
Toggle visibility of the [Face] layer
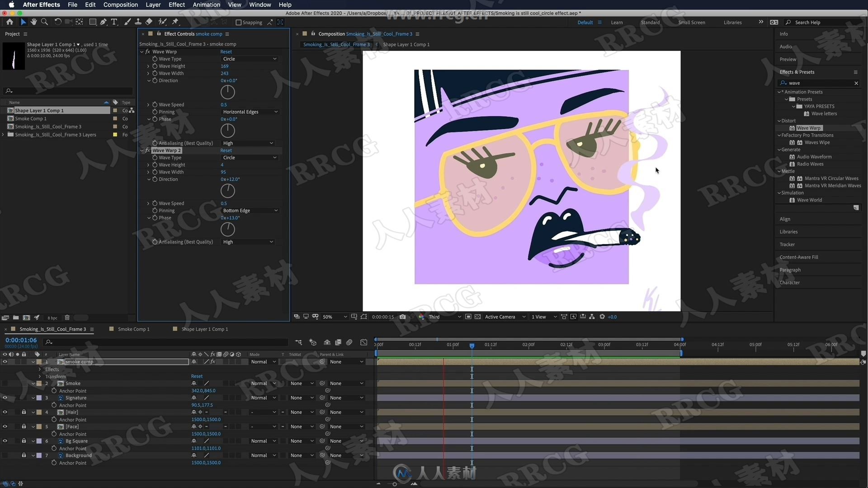(x=5, y=427)
